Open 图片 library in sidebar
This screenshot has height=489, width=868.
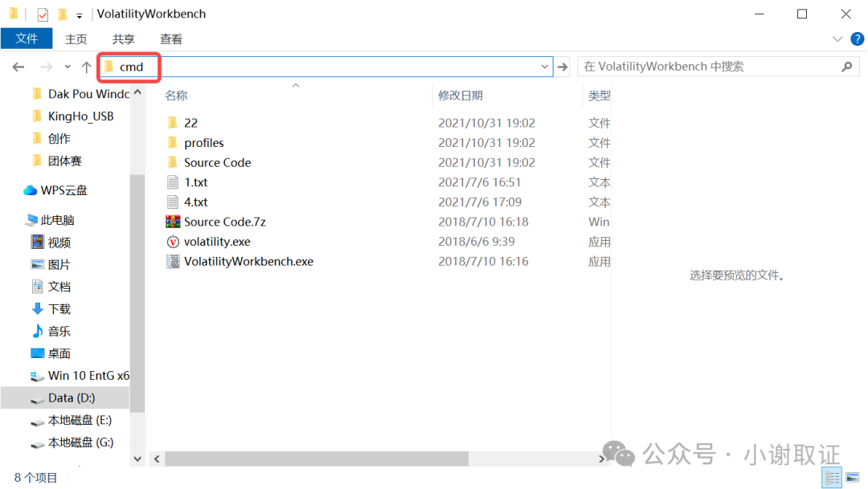[59, 264]
